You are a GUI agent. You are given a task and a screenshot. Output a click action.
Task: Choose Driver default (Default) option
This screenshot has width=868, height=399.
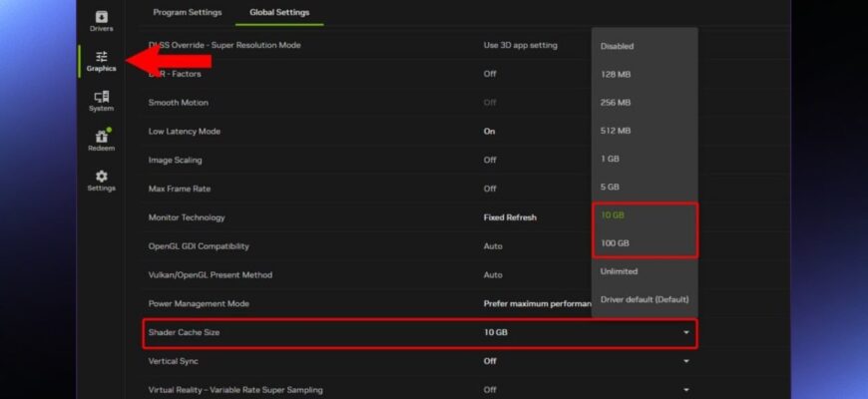645,299
